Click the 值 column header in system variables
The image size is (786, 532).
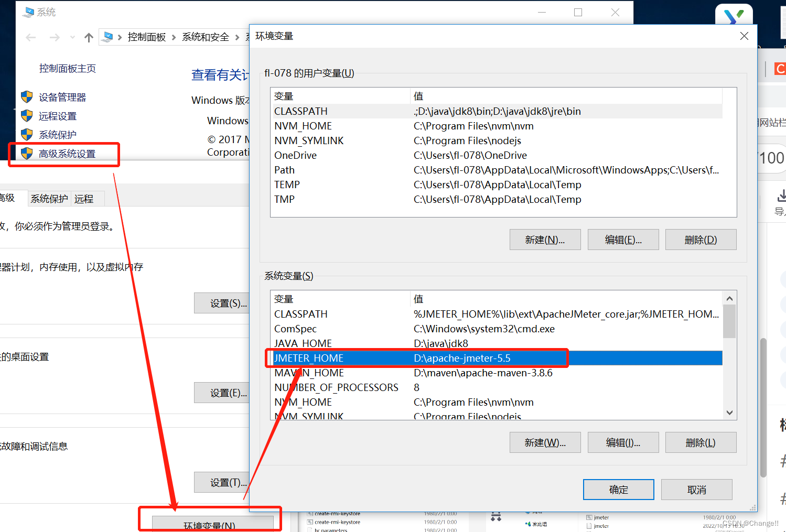click(566, 299)
